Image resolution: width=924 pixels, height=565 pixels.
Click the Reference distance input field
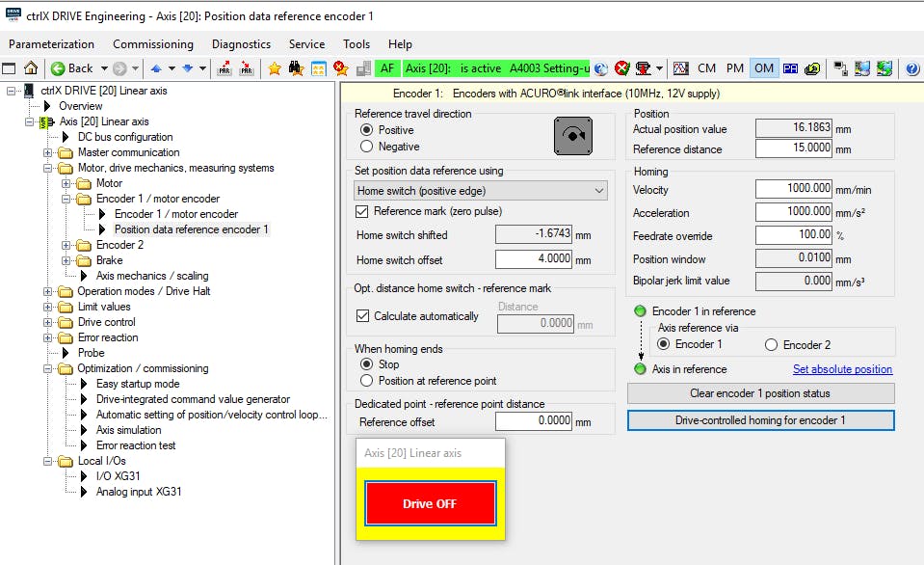click(794, 148)
